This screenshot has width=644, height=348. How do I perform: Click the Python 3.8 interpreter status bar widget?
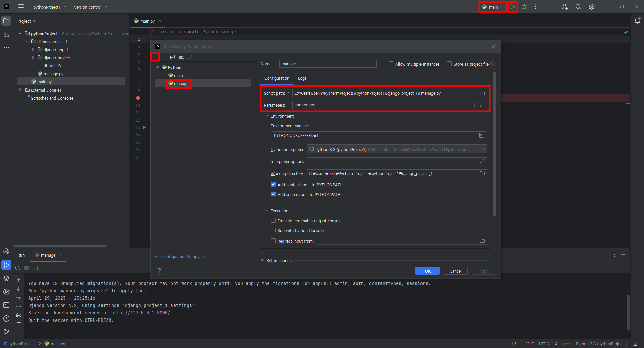click(x=601, y=344)
